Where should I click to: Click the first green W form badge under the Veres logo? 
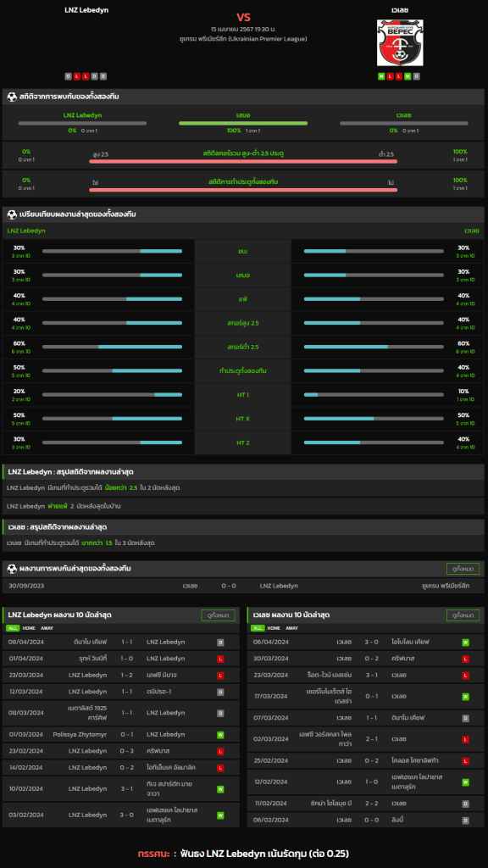click(381, 76)
